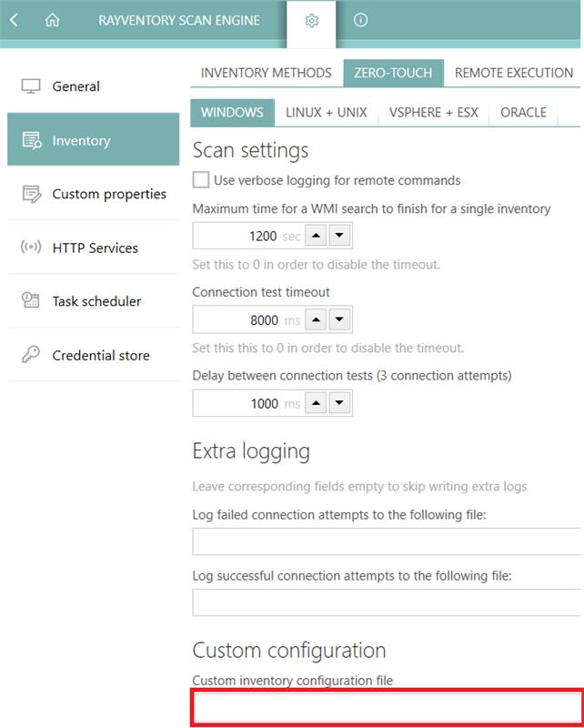Click the Scan settings heading
This screenshot has height=728, width=584.
click(x=250, y=150)
